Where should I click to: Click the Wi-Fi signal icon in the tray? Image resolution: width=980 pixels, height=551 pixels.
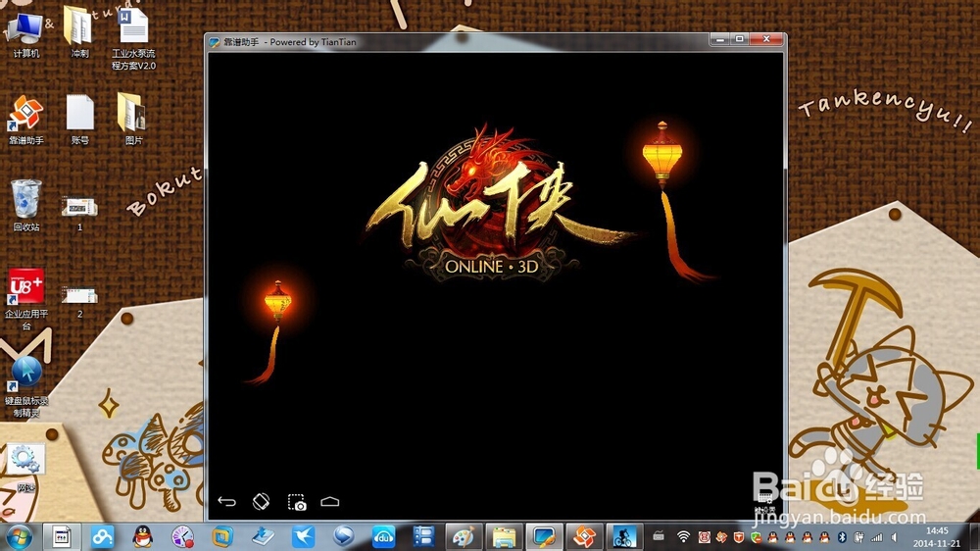pyautogui.click(x=683, y=537)
